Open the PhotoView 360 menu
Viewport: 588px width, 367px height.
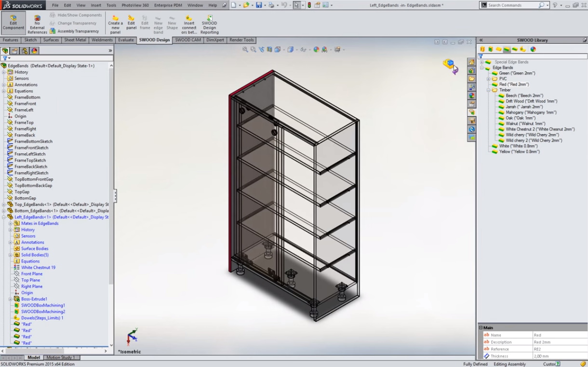(135, 5)
